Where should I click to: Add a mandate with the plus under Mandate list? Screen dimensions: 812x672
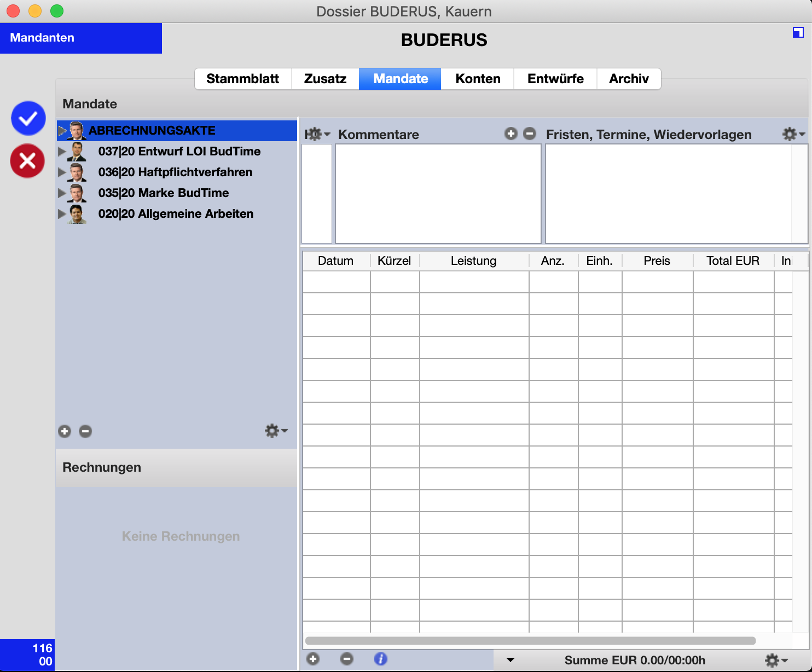click(x=65, y=431)
